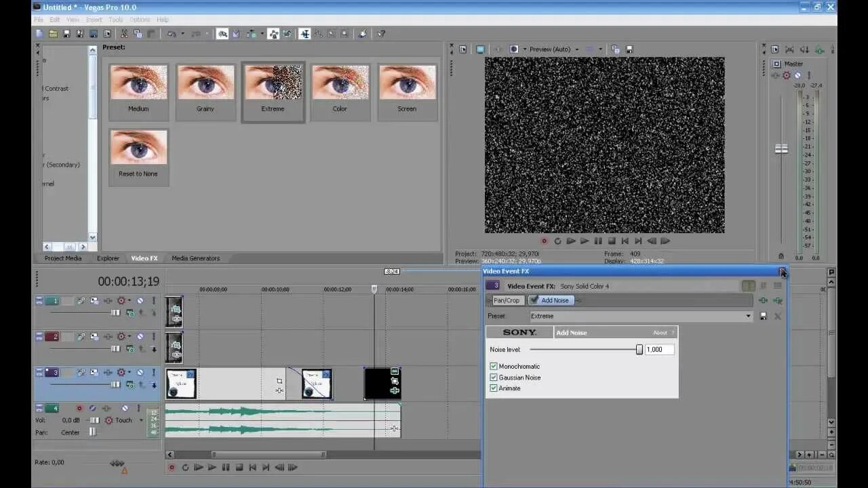Click the Video Preview external monitor icon

[x=480, y=49]
